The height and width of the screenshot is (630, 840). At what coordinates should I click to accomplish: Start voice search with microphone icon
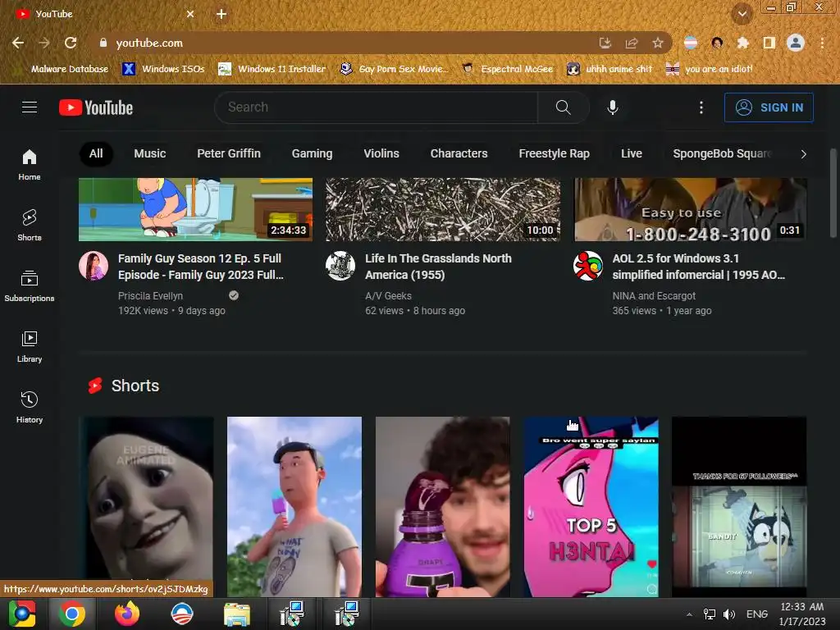point(612,107)
